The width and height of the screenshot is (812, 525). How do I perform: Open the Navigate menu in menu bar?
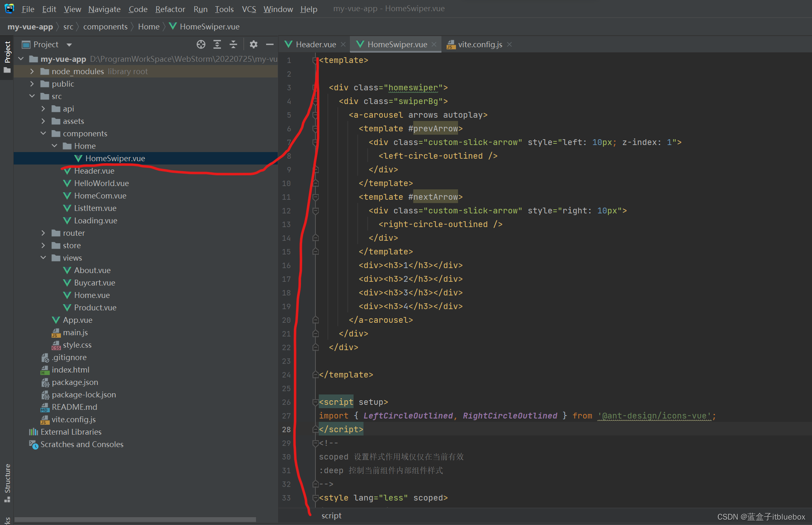point(104,9)
